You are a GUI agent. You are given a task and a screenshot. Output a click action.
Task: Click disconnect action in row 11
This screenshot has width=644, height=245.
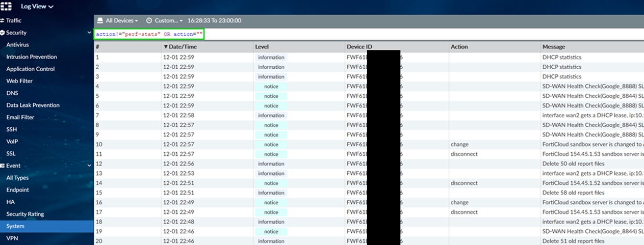click(464, 154)
